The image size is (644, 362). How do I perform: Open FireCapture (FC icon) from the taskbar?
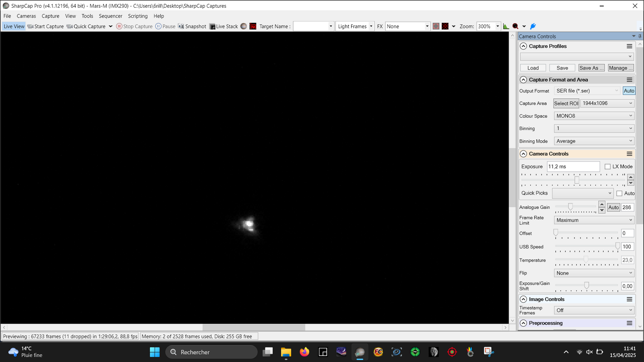(378, 352)
